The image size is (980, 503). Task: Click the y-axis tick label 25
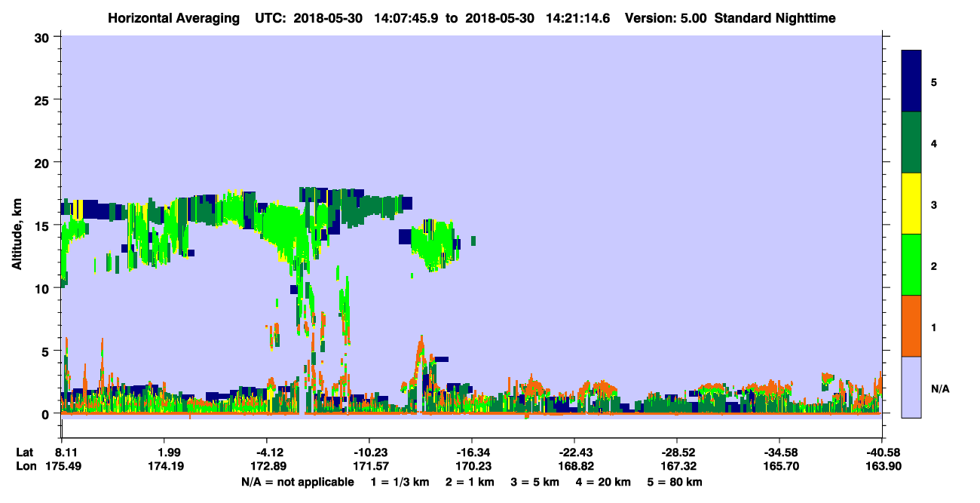[43, 100]
